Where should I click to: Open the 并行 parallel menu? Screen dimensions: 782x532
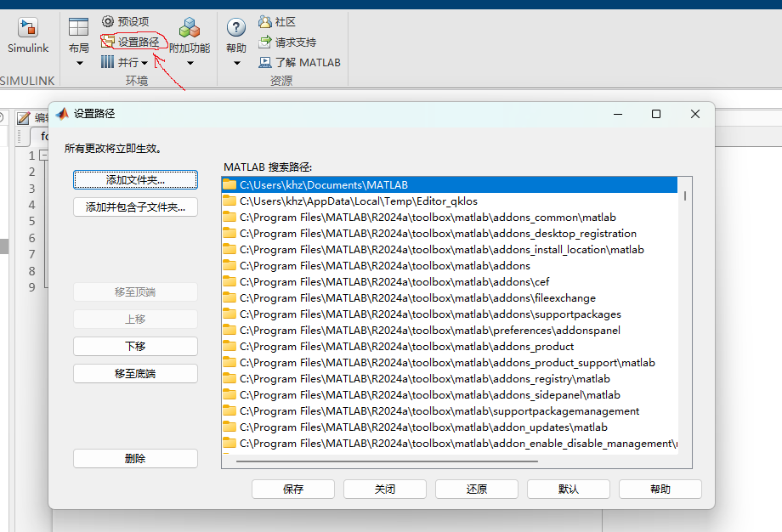coord(124,62)
